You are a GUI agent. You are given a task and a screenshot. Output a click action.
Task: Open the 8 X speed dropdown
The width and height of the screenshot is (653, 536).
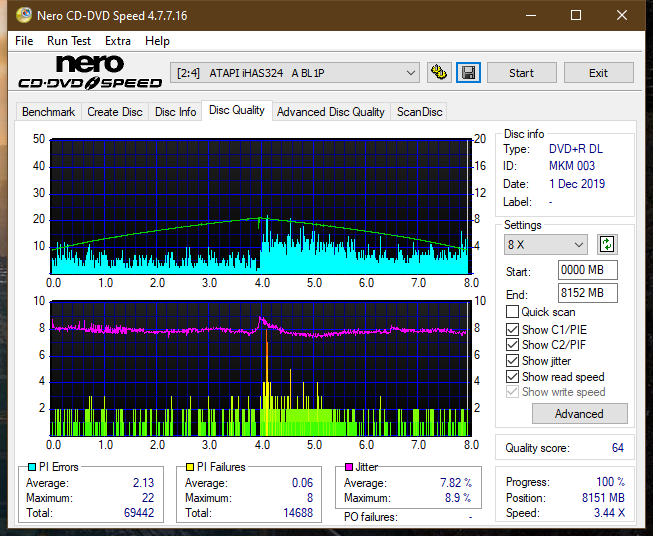[x=546, y=244]
